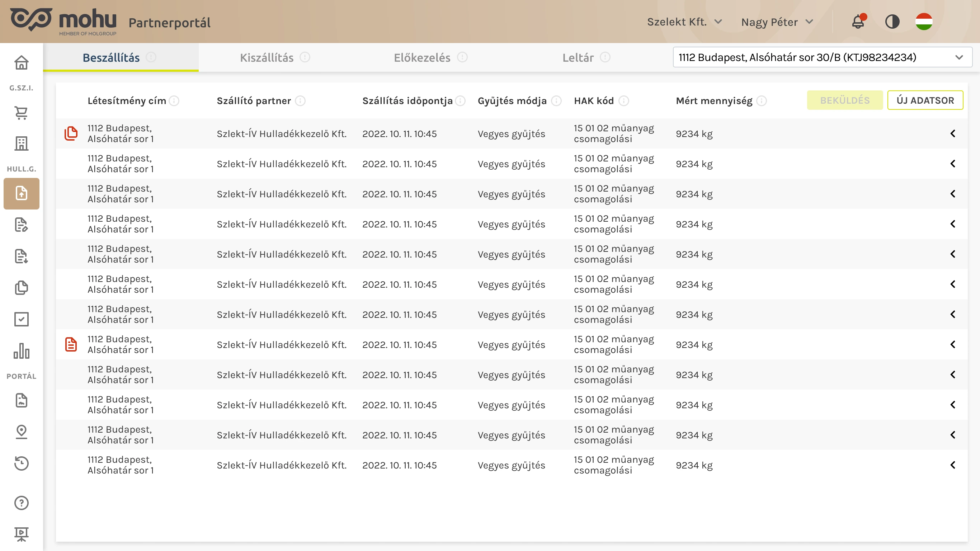Viewport: 980px width, 551px height.
Task: Expand first row's chevron arrow
Action: point(953,133)
